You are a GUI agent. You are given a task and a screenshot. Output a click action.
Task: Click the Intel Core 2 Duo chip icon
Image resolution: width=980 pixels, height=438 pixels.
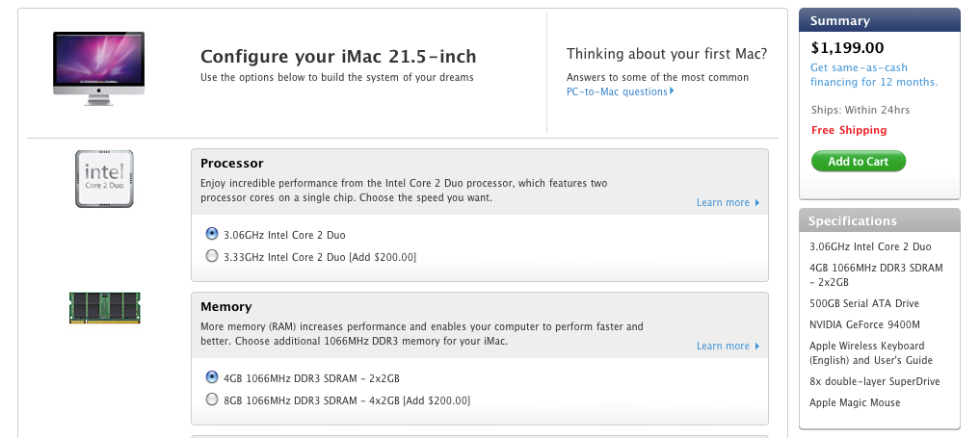pos(104,179)
